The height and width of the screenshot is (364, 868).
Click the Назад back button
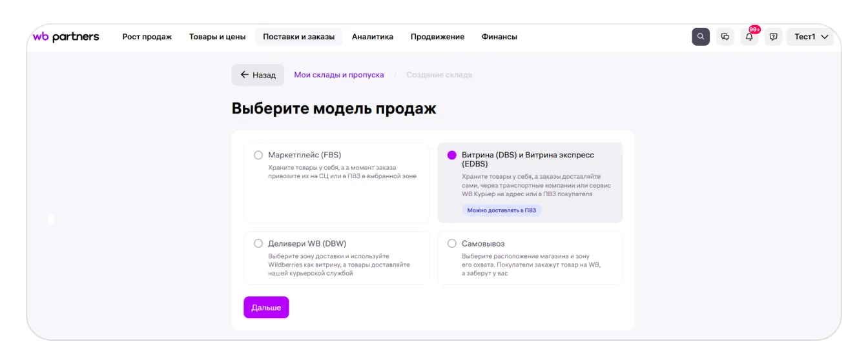258,75
